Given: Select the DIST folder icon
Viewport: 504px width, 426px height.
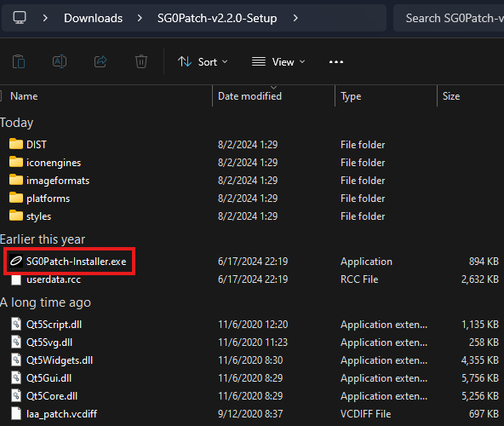Looking at the screenshot, I should coord(16,144).
